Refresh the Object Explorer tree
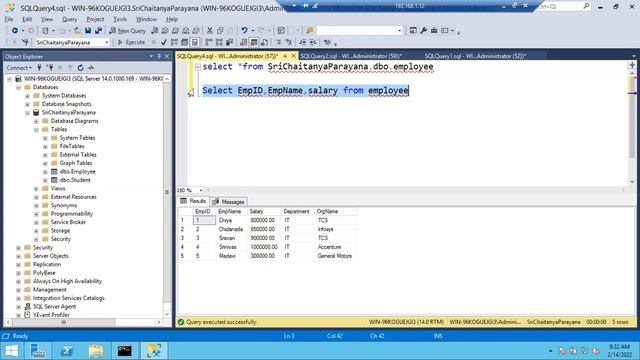640x360 pixels. pyautogui.click(x=80, y=68)
